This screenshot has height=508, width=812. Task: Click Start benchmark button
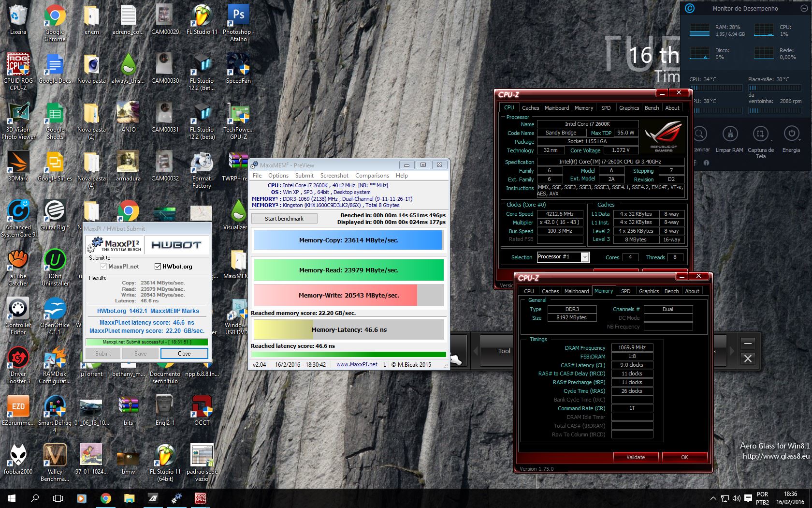[284, 219]
